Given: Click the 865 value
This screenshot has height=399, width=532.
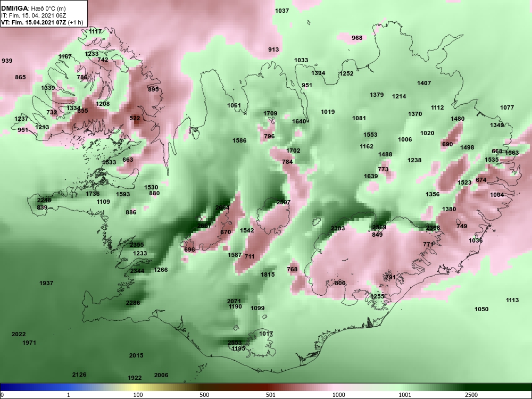Looking at the screenshot, I should click(x=20, y=77).
